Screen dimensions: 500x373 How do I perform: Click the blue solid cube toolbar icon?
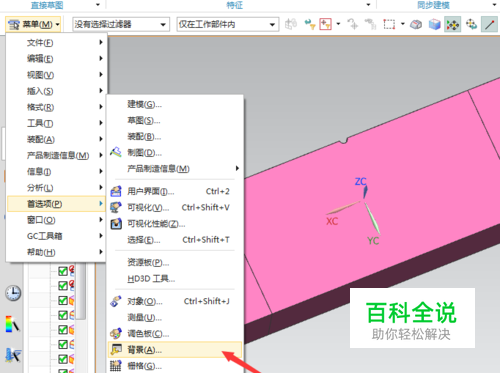[434, 24]
